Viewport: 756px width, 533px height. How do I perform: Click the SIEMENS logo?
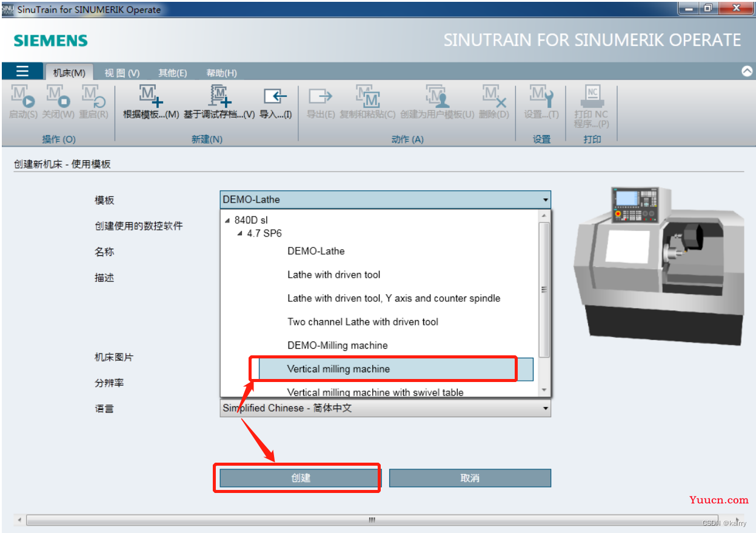point(51,41)
